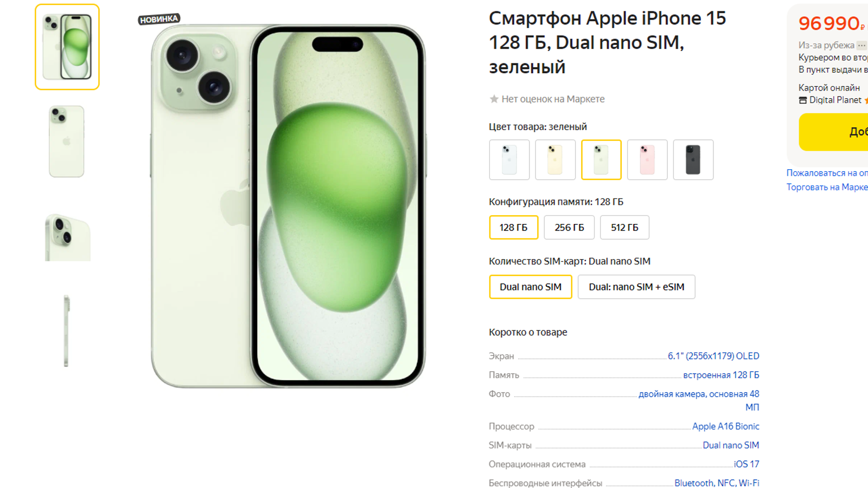
Task: Pick the black color swatch
Action: (693, 159)
